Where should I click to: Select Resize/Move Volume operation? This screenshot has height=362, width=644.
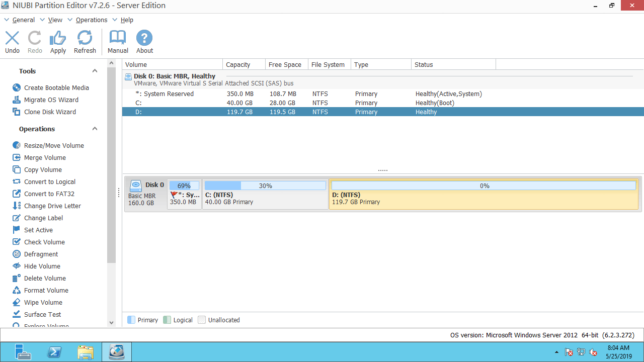[54, 145]
